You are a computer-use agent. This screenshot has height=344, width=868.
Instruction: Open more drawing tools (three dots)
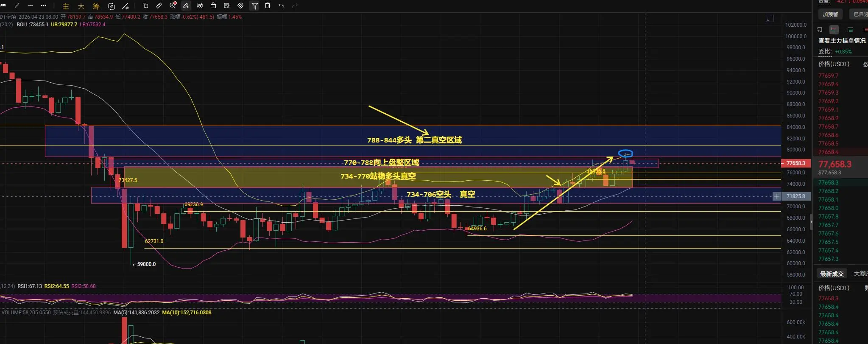[x=44, y=6]
